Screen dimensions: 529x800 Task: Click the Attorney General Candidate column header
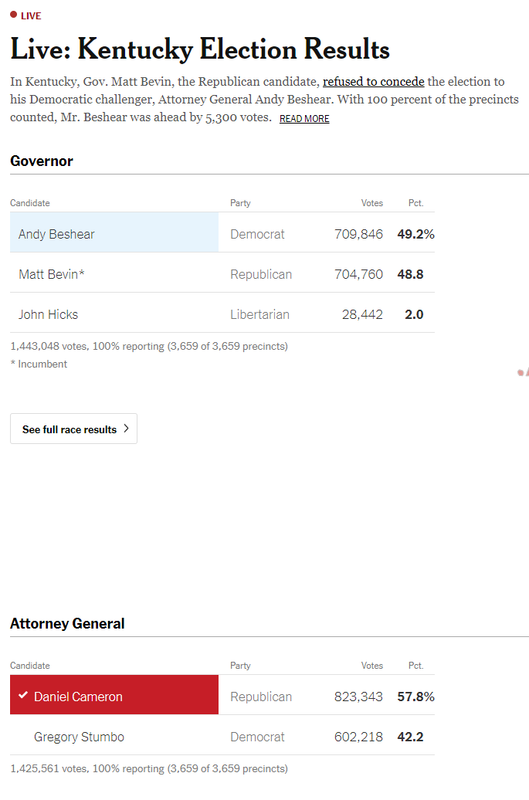pyautogui.click(x=30, y=665)
